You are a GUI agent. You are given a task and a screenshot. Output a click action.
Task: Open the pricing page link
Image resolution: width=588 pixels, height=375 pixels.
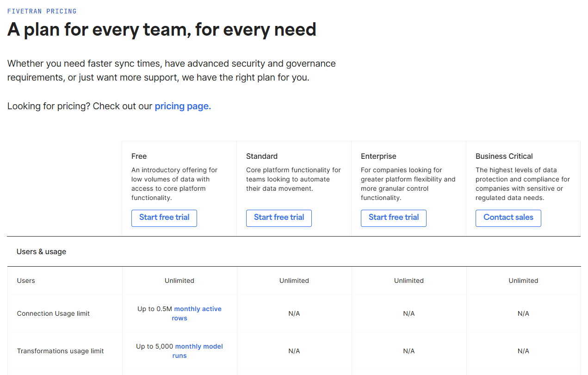pos(183,106)
